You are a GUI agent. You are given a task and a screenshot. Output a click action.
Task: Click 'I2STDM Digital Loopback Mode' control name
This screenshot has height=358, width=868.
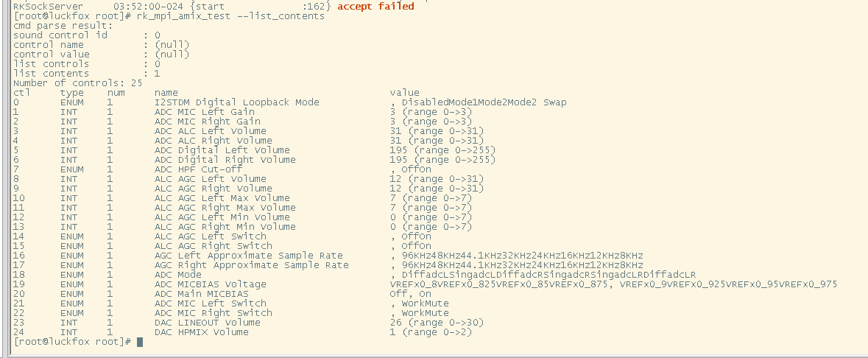click(237, 102)
